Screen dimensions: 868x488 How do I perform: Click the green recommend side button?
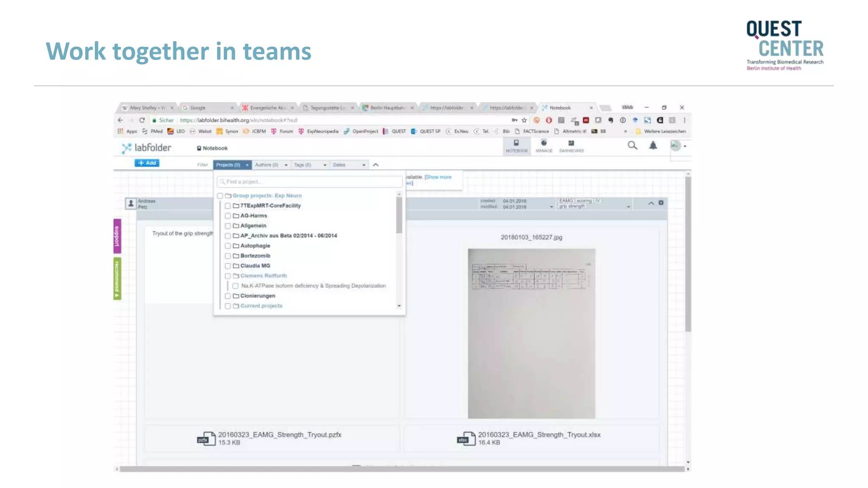click(x=117, y=278)
